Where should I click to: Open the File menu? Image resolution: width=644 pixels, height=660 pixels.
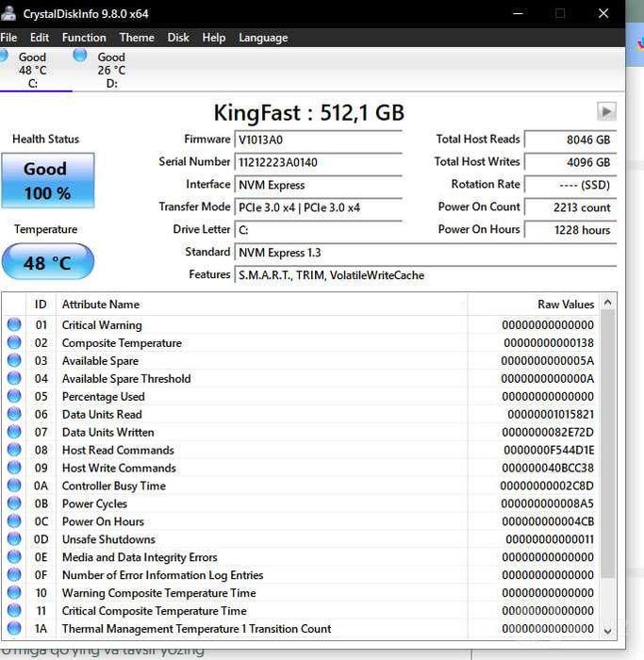point(8,38)
